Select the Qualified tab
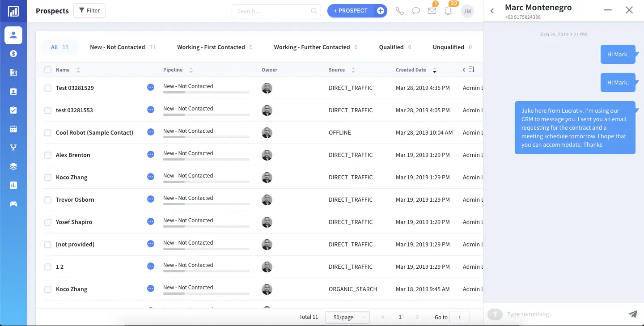The width and height of the screenshot is (644, 326). [391, 47]
